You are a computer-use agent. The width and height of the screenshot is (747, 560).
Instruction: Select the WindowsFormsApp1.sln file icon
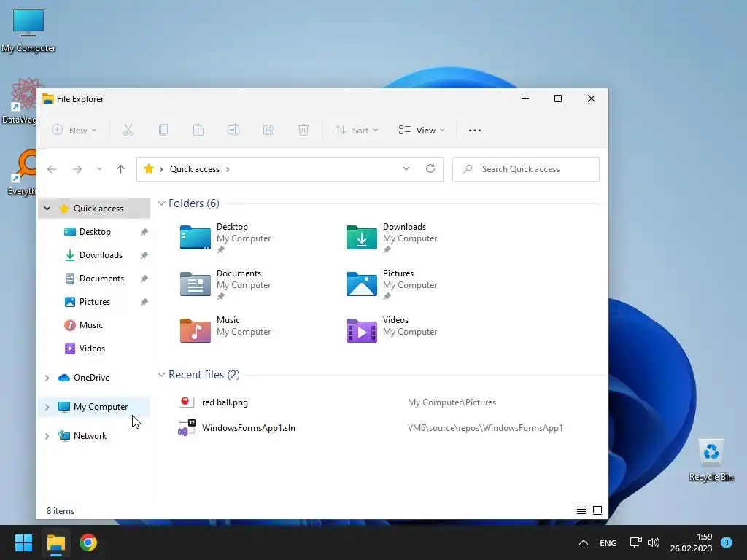[x=187, y=427]
